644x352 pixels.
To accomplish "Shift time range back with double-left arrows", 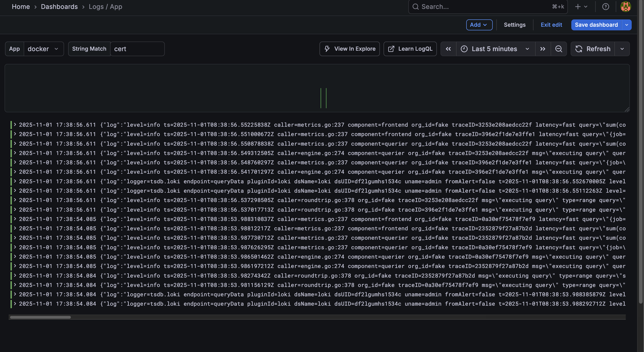I will (448, 49).
